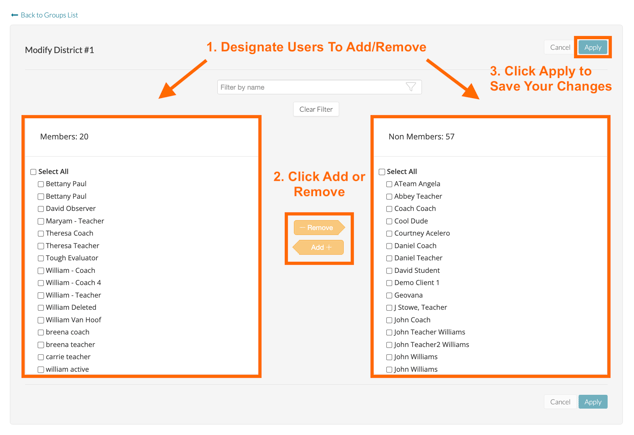Screen dimensions: 634x435
Task: Click the filter funnel icon
Action: pos(411,87)
